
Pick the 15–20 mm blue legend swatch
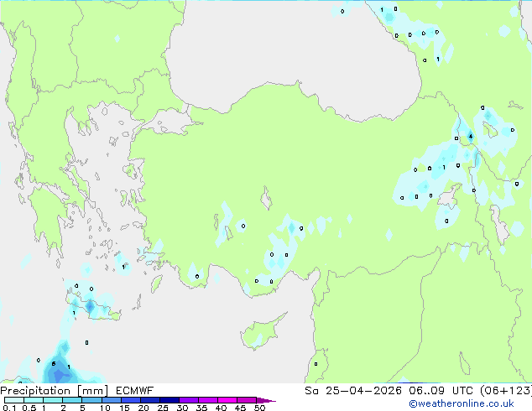[130, 400]
